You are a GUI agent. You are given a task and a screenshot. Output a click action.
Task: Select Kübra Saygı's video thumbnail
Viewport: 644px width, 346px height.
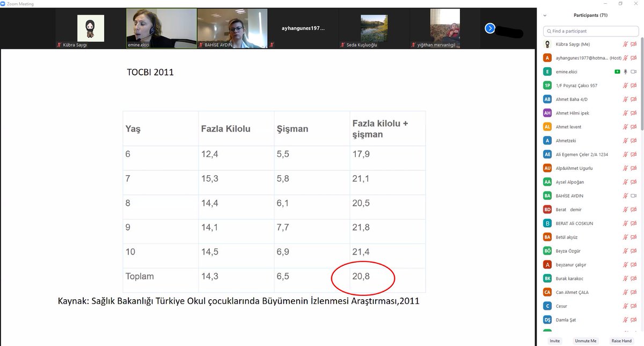(x=90, y=28)
